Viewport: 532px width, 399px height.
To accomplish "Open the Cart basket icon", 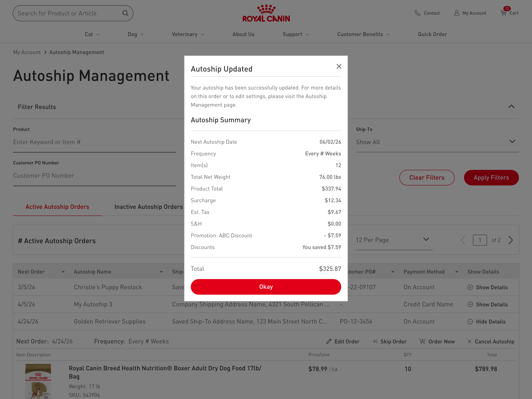I will point(503,13).
